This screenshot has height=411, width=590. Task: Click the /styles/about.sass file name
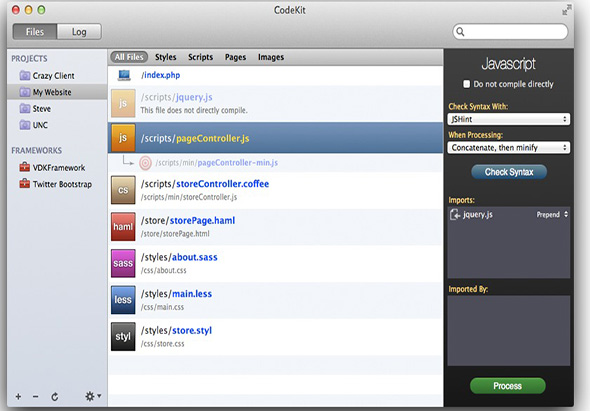pos(179,257)
